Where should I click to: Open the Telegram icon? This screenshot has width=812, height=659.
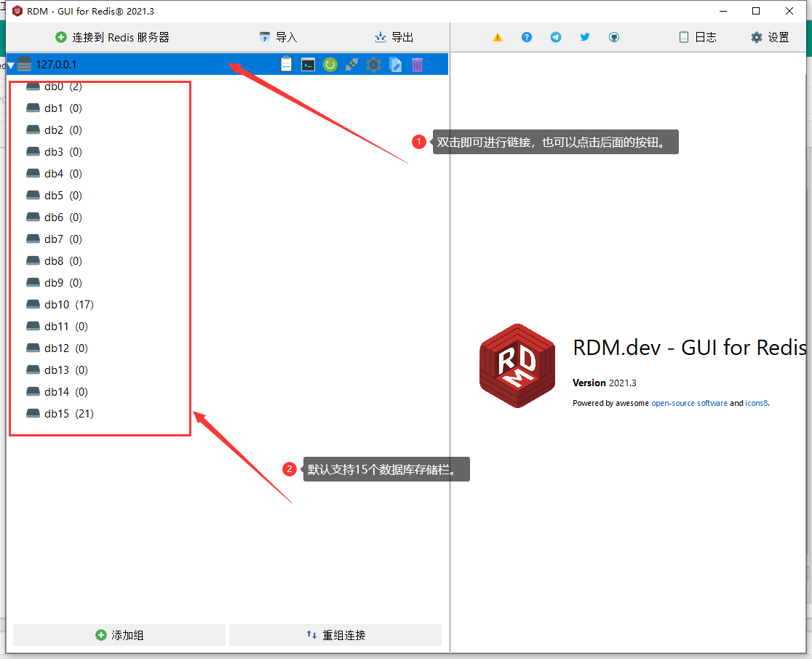[x=556, y=37]
